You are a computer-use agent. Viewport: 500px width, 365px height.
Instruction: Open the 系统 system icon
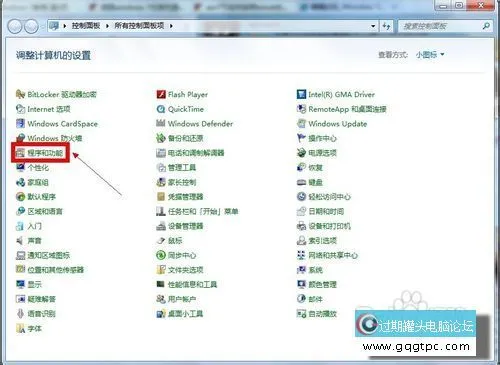(x=301, y=270)
